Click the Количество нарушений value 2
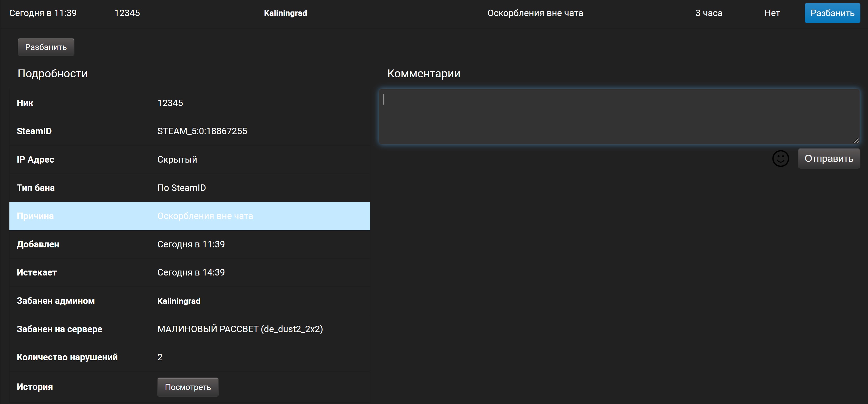 tap(160, 357)
